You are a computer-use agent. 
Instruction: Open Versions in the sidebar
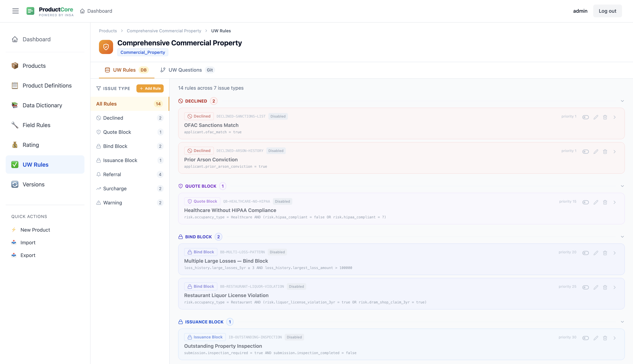[45, 184]
